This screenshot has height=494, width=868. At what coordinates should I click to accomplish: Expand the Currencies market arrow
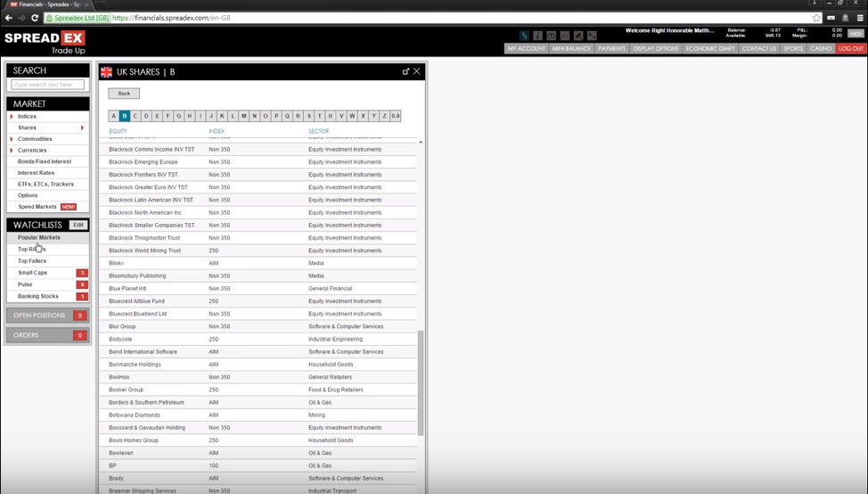(x=12, y=150)
